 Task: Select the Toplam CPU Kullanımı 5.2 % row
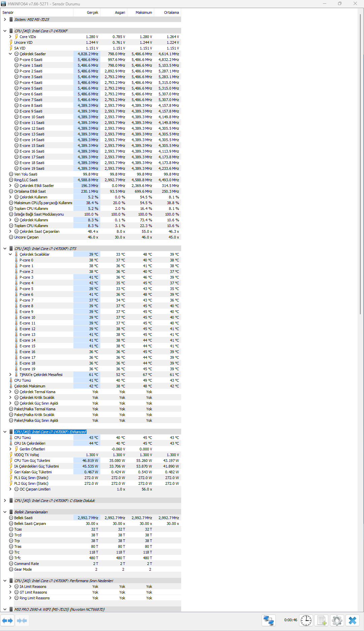(x=91, y=209)
